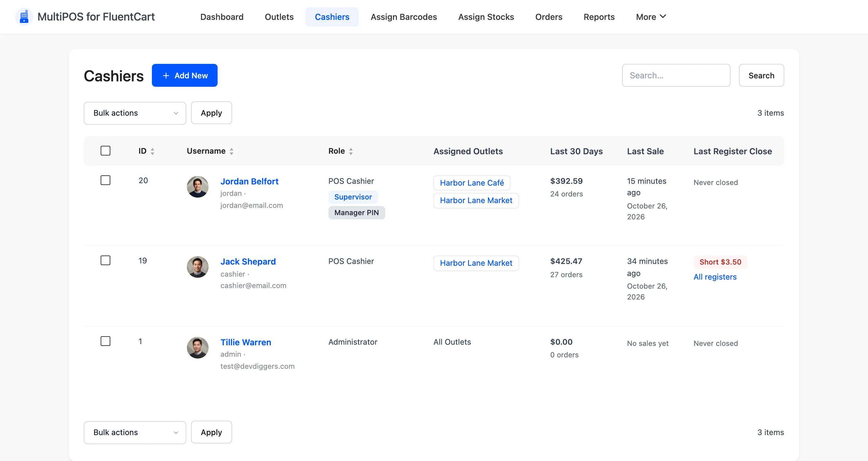Screen dimensions: 868x461
Task: Open the Outlets tab
Action: point(279,17)
